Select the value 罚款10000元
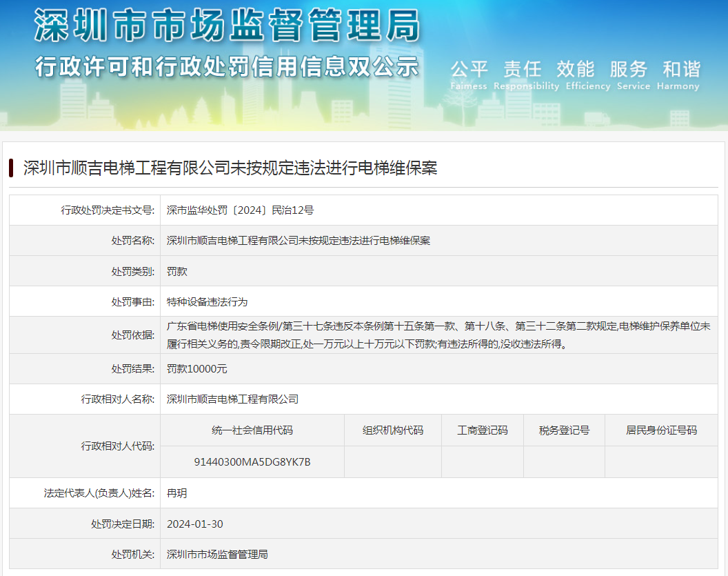 tap(197, 369)
